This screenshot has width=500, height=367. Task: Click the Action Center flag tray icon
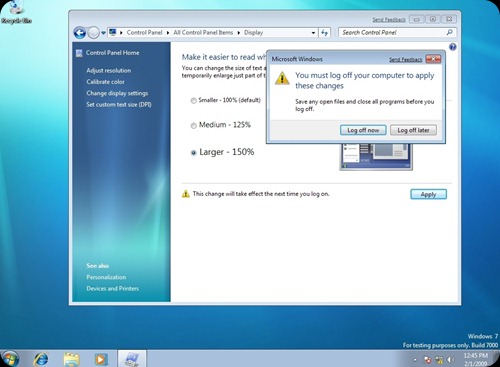[x=427, y=360]
